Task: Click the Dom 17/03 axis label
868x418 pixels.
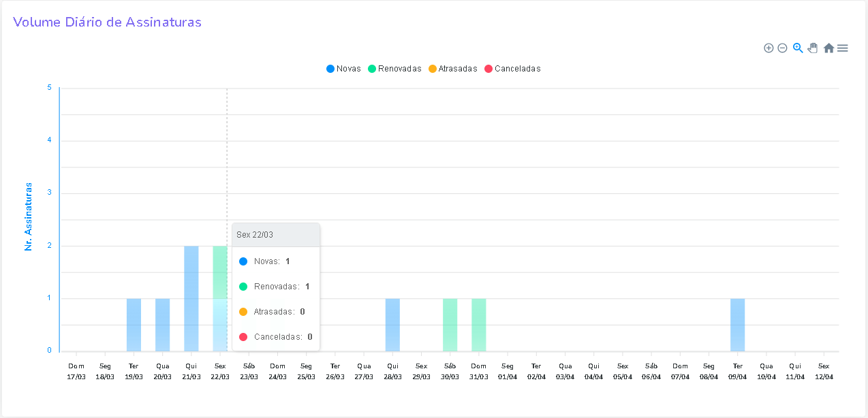Action: click(x=76, y=371)
